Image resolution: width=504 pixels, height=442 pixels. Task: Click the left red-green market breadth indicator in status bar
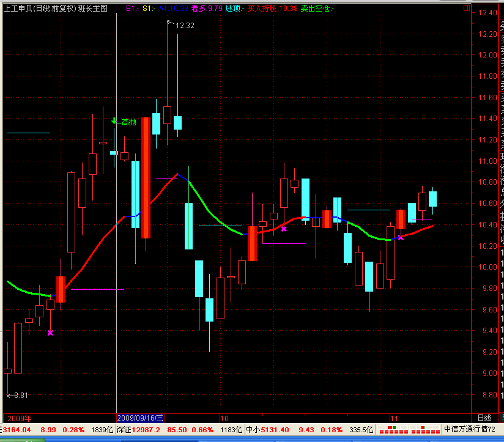click(x=393, y=430)
